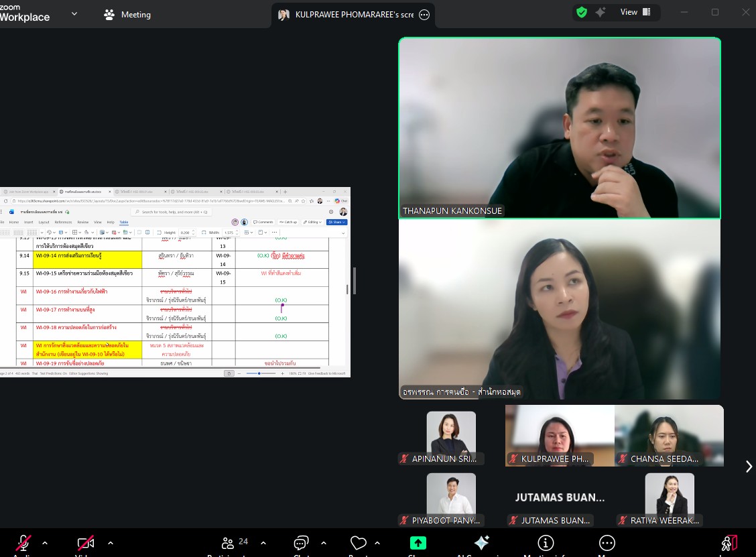Open the Chat panel icon
Image resolution: width=756 pixels, height=557 pixels.
301,543
